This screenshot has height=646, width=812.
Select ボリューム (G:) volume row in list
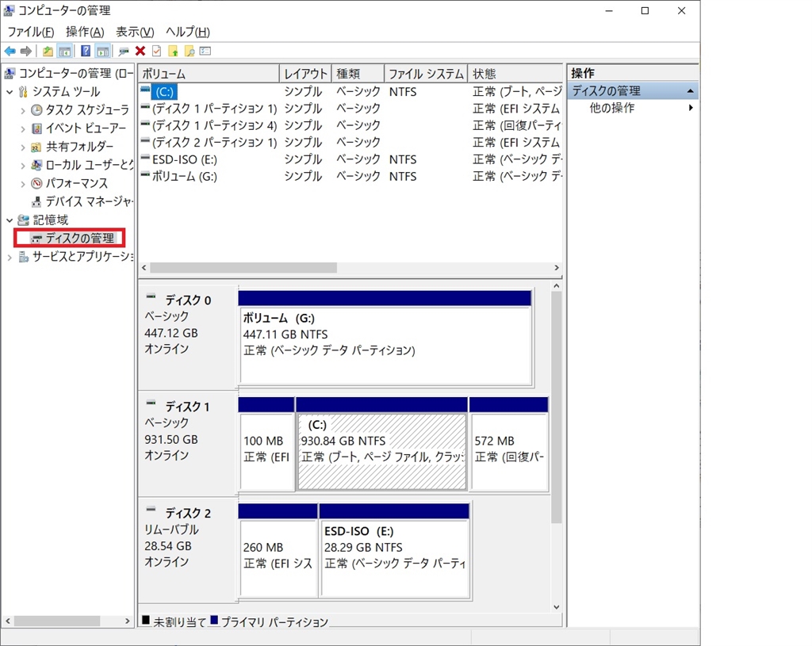tap(350, 177)
